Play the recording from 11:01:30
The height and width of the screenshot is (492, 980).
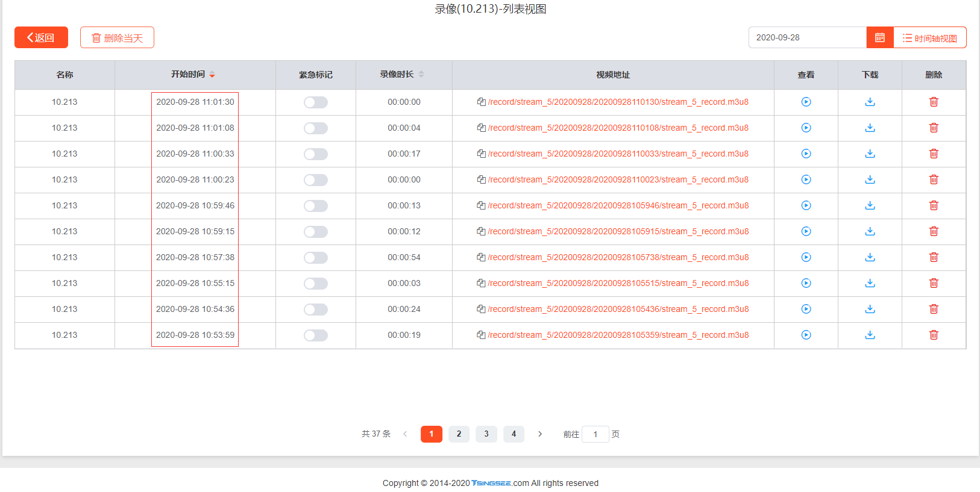(x=806, y=102)
